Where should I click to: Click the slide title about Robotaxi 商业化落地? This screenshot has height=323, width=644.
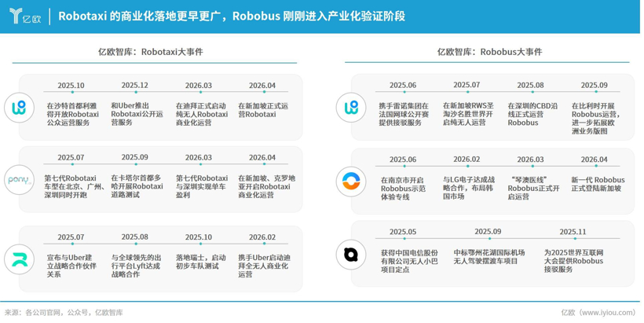[232, 16]
